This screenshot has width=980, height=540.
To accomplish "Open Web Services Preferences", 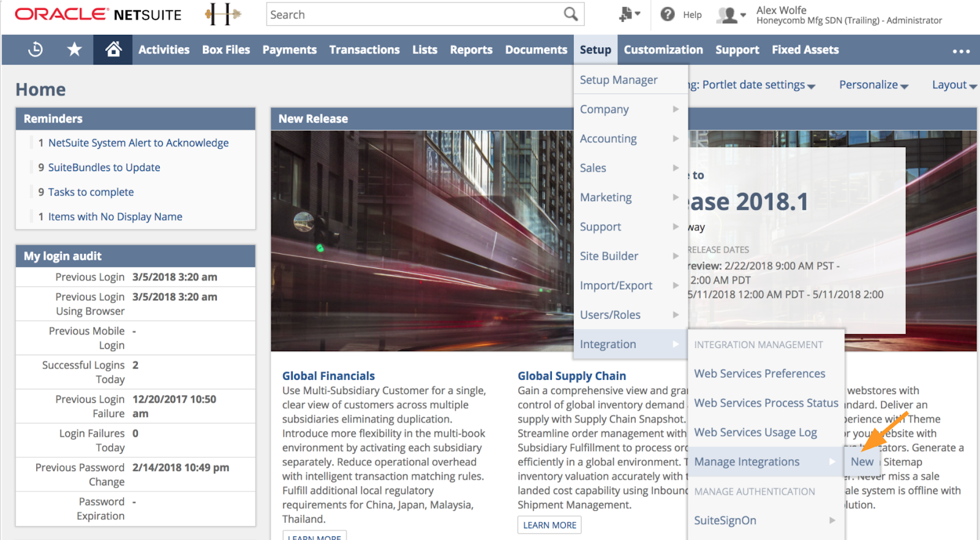I will click(x=759, y=373).
